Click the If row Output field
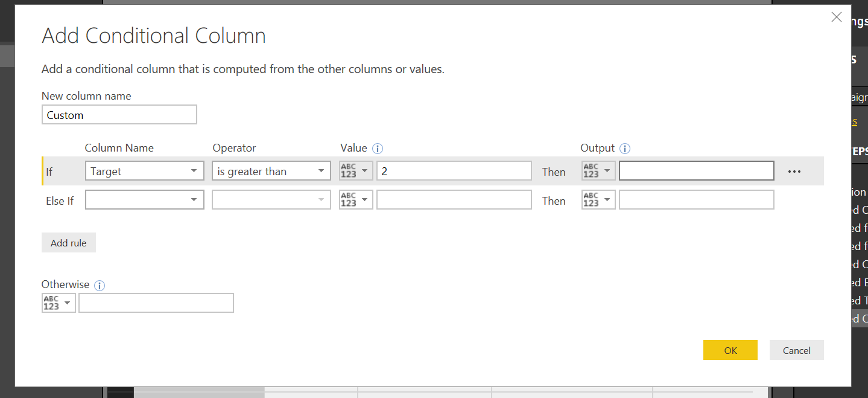This screenshot has height=398, width=868. point(697,171)
